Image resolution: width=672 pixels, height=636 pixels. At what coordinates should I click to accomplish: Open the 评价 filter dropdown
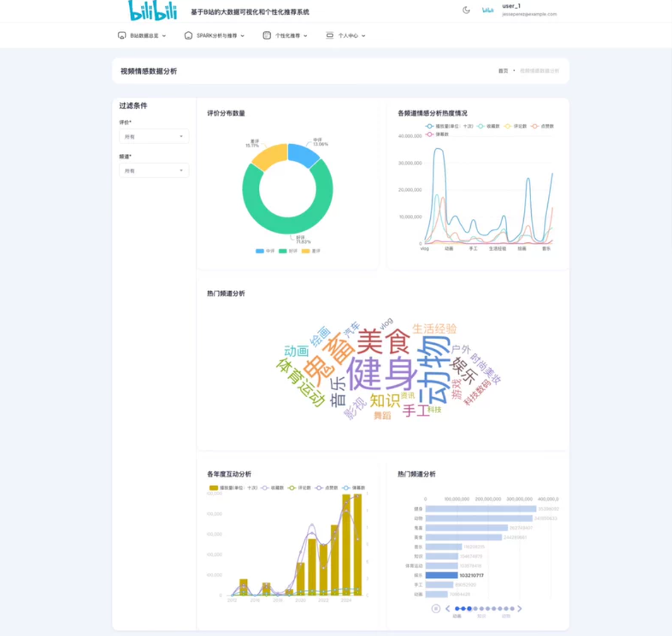(x=154, y=137)
